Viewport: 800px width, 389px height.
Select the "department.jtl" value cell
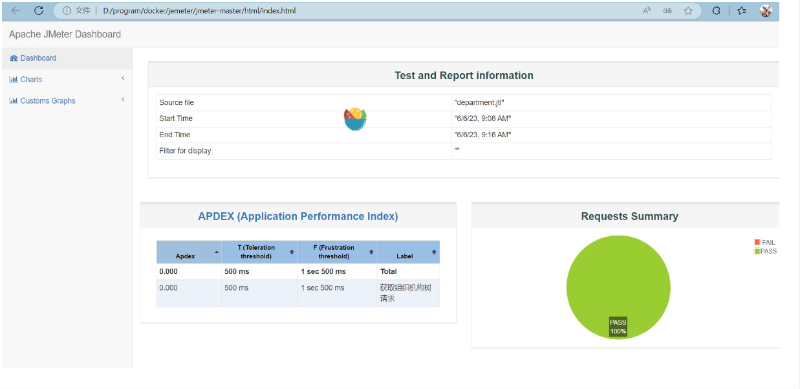coord(611,103)
